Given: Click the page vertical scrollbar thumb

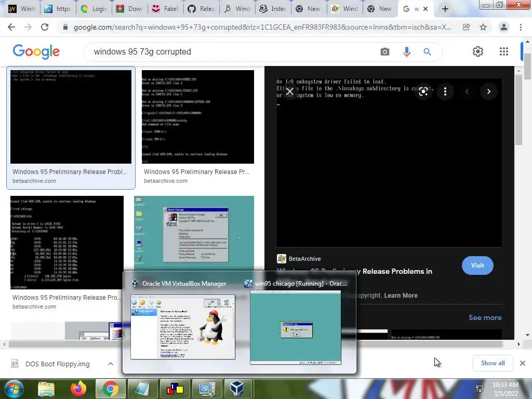Looking at the screenshot, I should coord(528,66).
